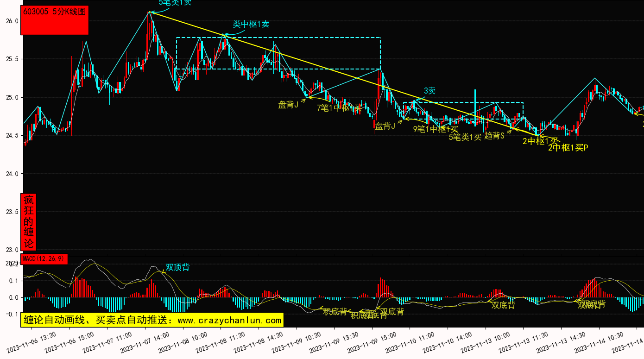Select the 2023-11-14 10:30 time label
644x359 pixels.
(x=599, y=342)
